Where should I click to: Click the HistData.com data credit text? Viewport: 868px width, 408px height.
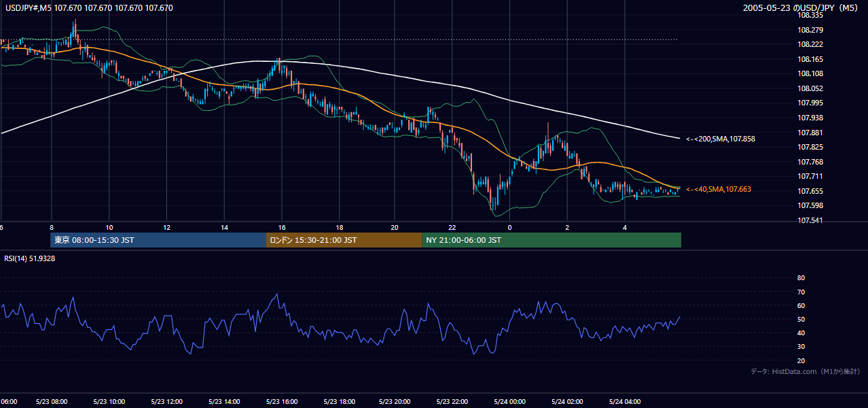click(806, 371)
